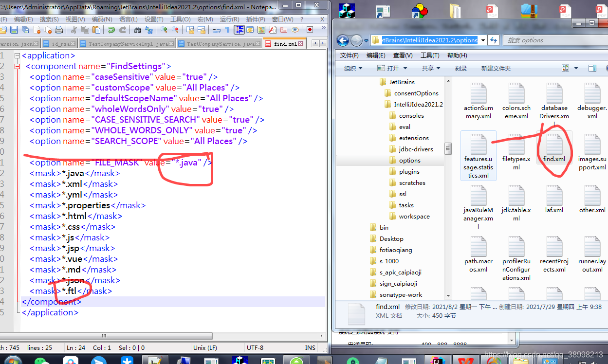Click the Function List icon
This screenshot has height=364, width=608.
tap(273, 30)
